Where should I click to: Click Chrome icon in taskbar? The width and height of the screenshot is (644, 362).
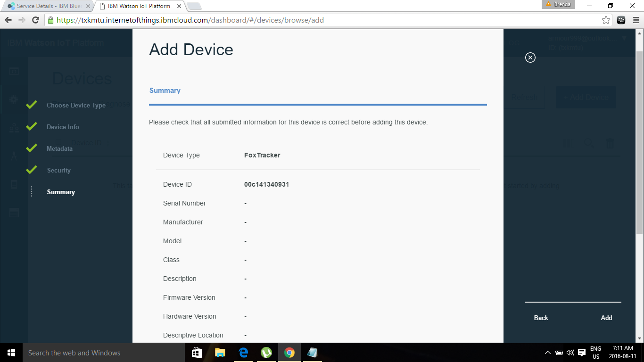[x=289, y=353]
